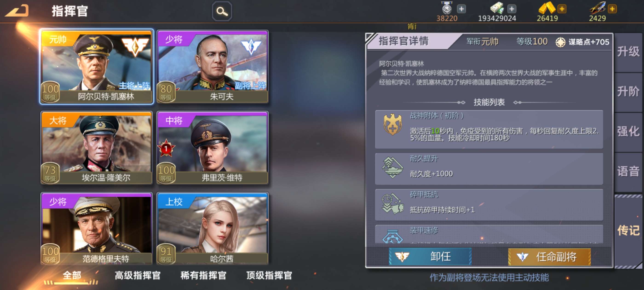Select the 全部 filter tab
This screenshot has height=290, width=644.
coord(72,275)
